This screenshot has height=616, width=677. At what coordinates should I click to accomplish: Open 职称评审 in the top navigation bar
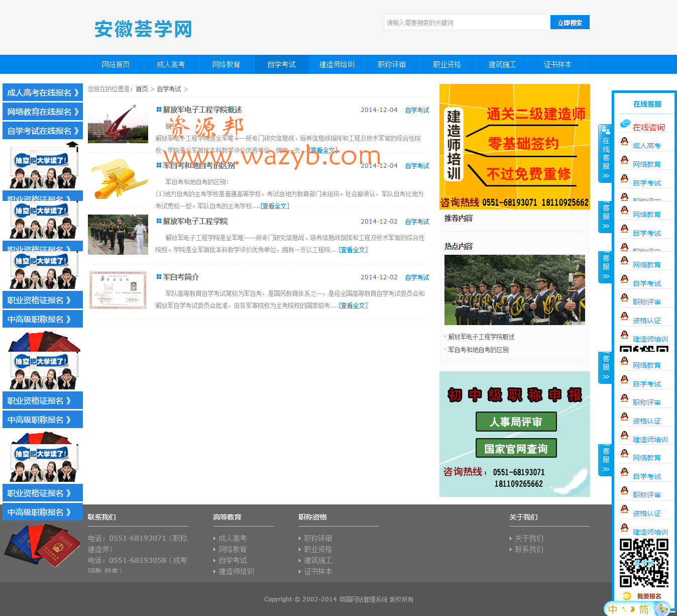point(392,64)
